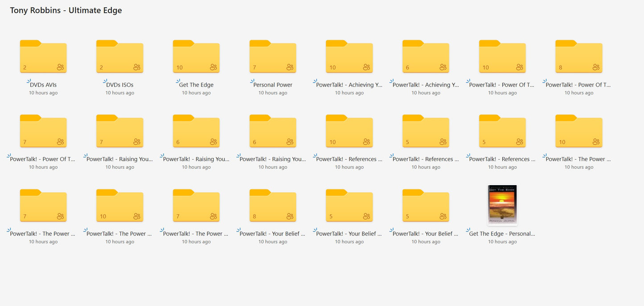Click the "DVDs AVIs" folder name
Viewport: 644px width, 306px height.
[43, 85]
